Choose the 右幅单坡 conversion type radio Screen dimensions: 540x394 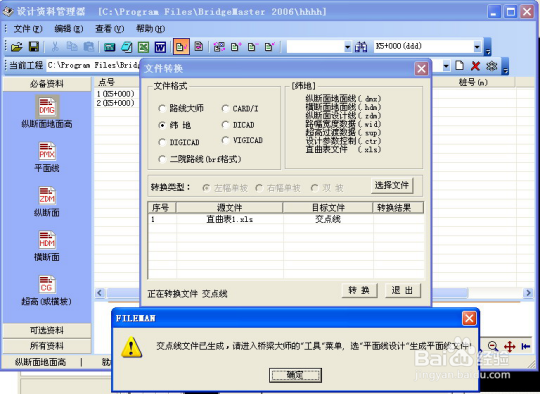259,188
